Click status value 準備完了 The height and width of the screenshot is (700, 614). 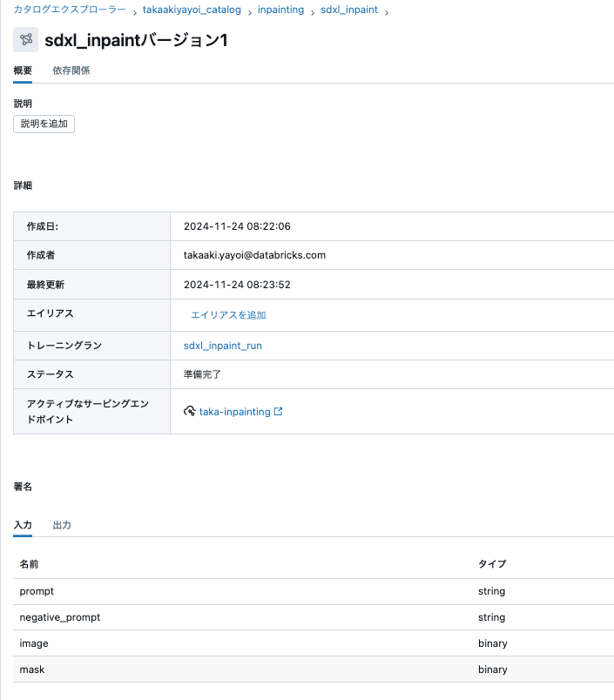[202, 374]
